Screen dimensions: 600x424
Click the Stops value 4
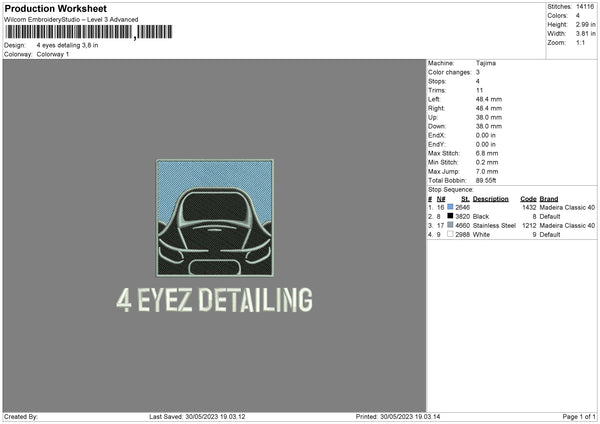(478, 81)
